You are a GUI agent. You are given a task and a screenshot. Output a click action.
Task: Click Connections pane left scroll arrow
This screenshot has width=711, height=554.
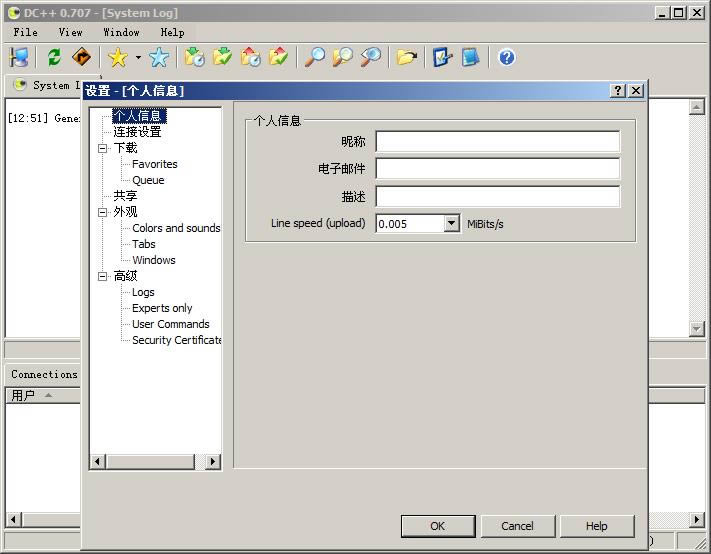coord(14,520)
